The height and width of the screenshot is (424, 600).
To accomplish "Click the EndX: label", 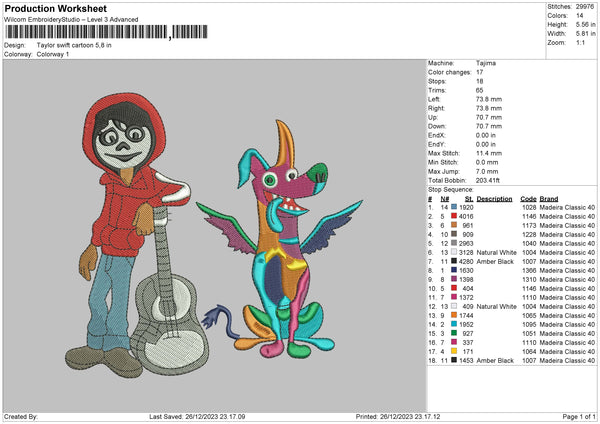I will [x=437, y=135].
